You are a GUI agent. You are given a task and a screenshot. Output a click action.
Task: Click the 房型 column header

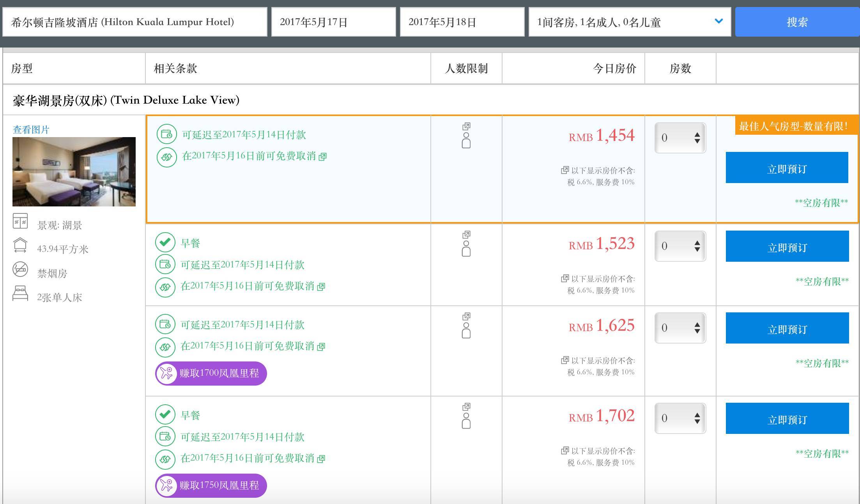tap(22, 69)
